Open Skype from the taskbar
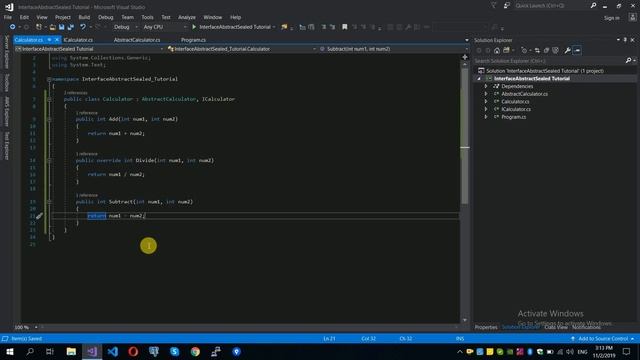640x360 pixels. [174, 351]
